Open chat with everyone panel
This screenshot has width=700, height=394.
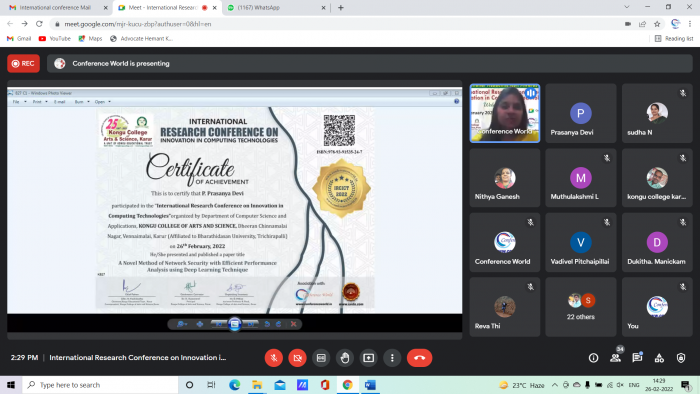637,358
